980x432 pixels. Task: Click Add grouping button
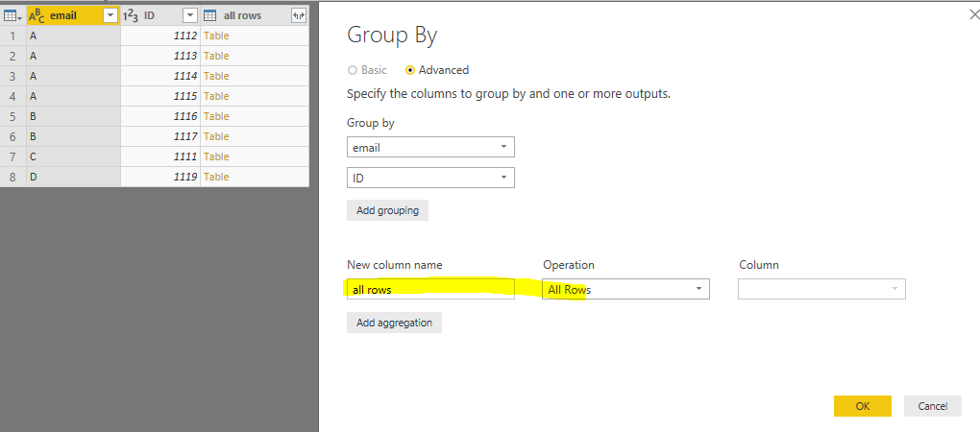pos(387,210)
